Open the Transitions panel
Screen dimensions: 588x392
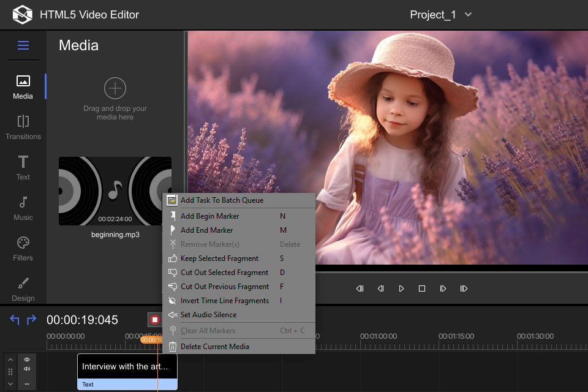click(23, 127)
